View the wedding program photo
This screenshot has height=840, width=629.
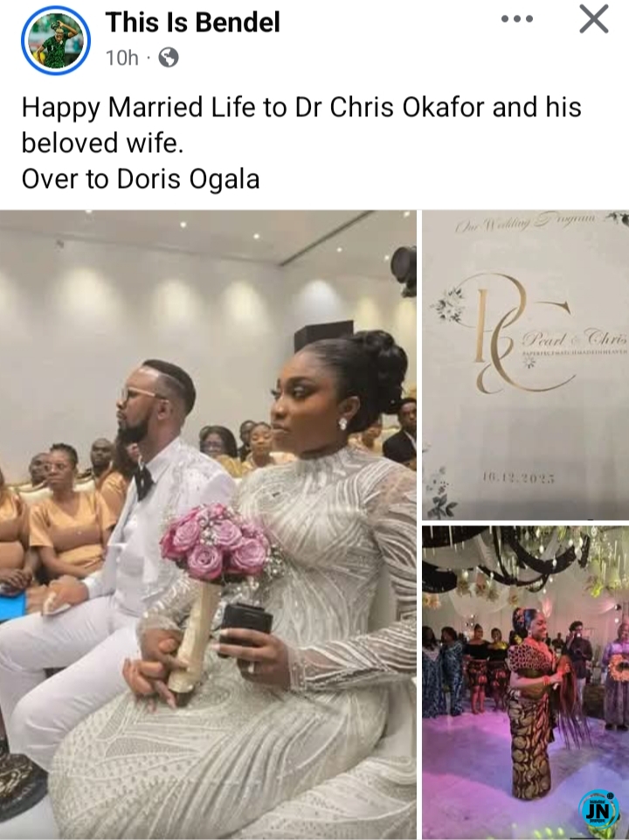526,364
